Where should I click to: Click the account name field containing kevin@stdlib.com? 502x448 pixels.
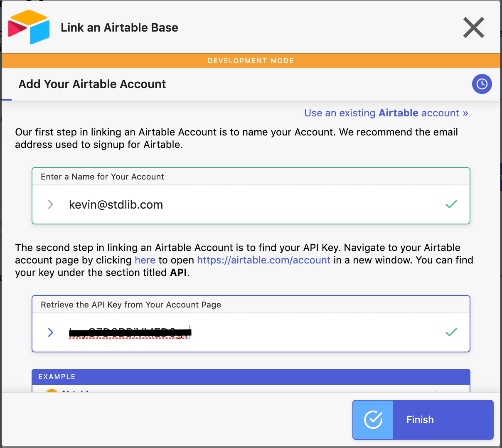[251, 204]
